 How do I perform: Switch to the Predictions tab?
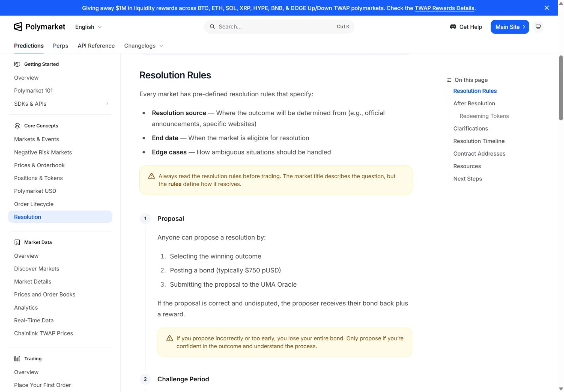click(29, 46)
